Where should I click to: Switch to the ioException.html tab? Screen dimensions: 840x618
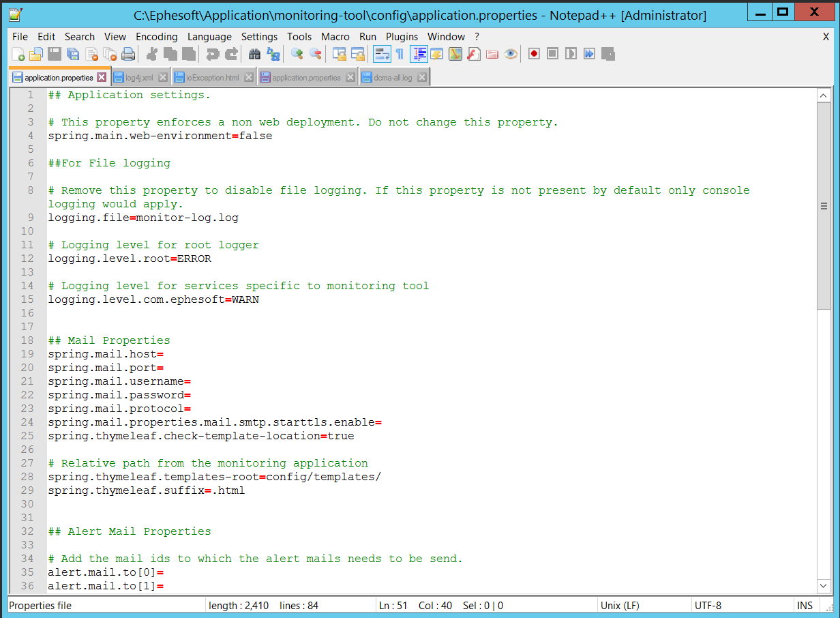click(x=213, y=78)
